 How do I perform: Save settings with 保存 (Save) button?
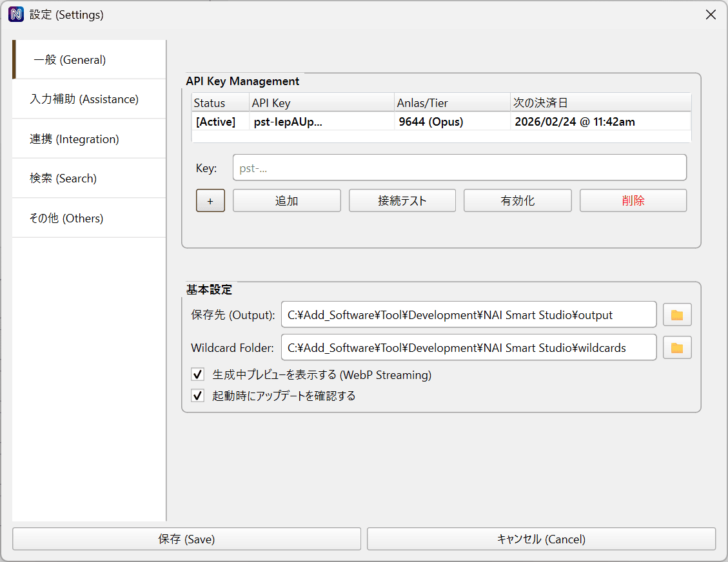point(186,539)
